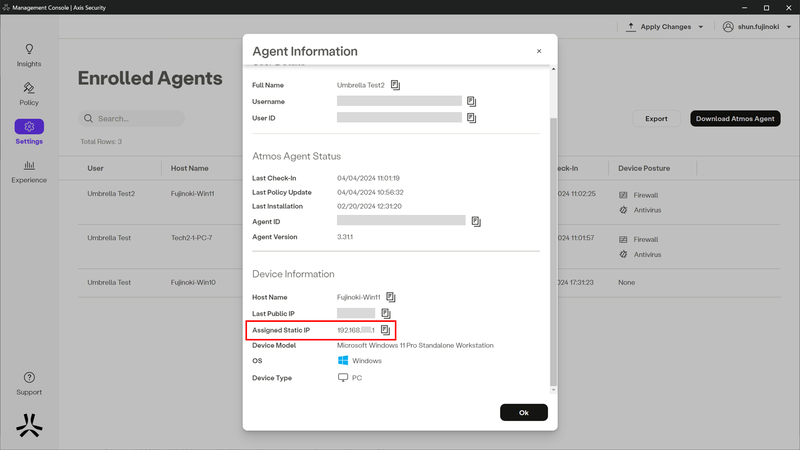800x450 pixels.
Task: Minimize the Management Console window
Action: [x=744, y=8]
